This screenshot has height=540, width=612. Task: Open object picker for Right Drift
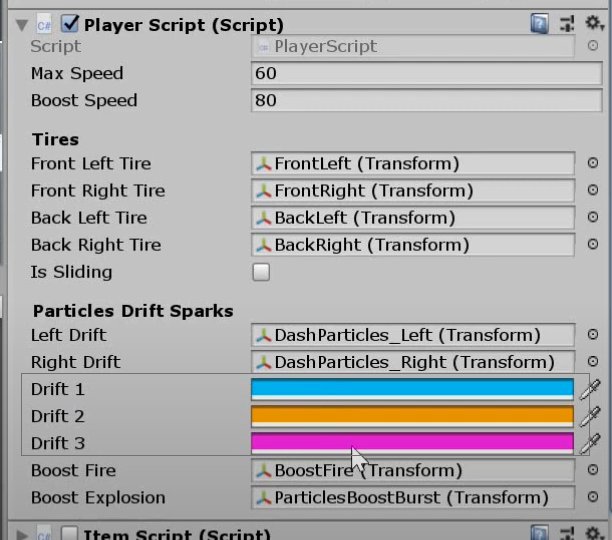[x=592, y=361]
